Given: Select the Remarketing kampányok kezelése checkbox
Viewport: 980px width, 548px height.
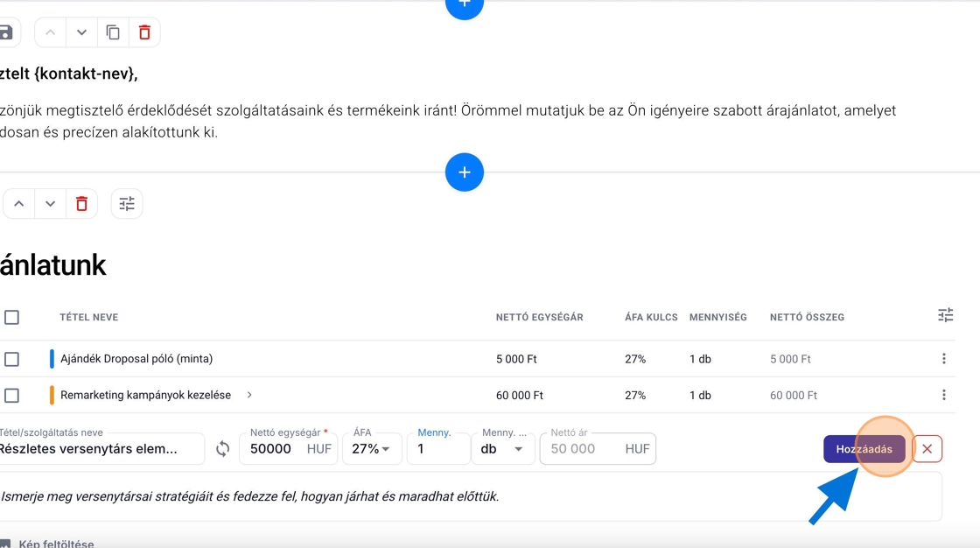Looking at the screenshot, I should pyautogui.click(x=11, y=396).
